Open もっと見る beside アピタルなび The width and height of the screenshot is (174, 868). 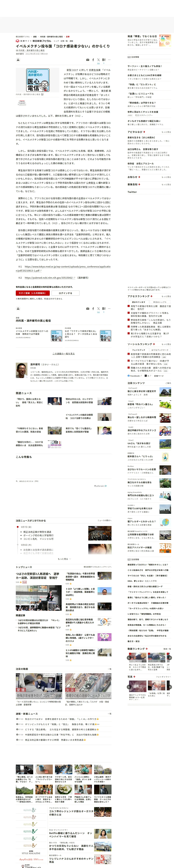[x=166, y=132]
